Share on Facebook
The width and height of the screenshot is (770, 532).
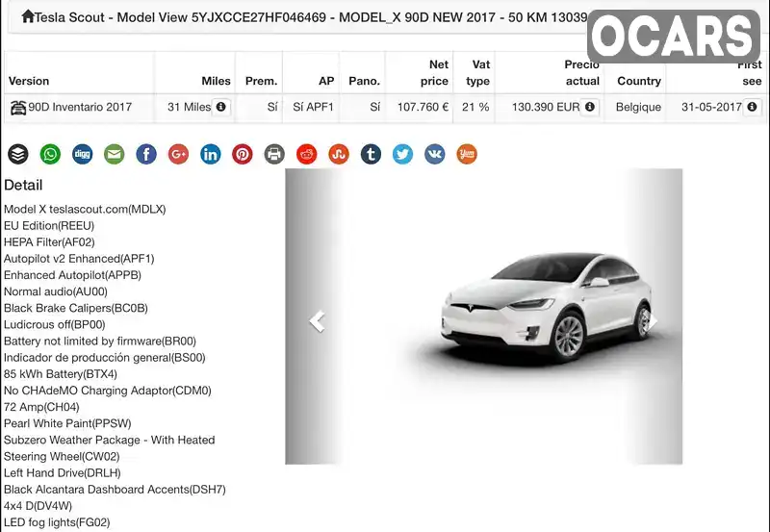tap(146, 154)
